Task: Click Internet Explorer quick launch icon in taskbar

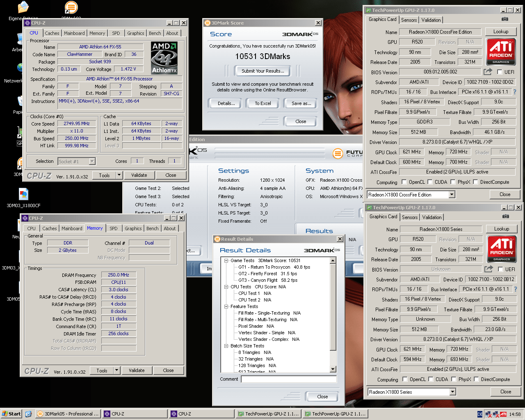Action: [x=28, y=414]
